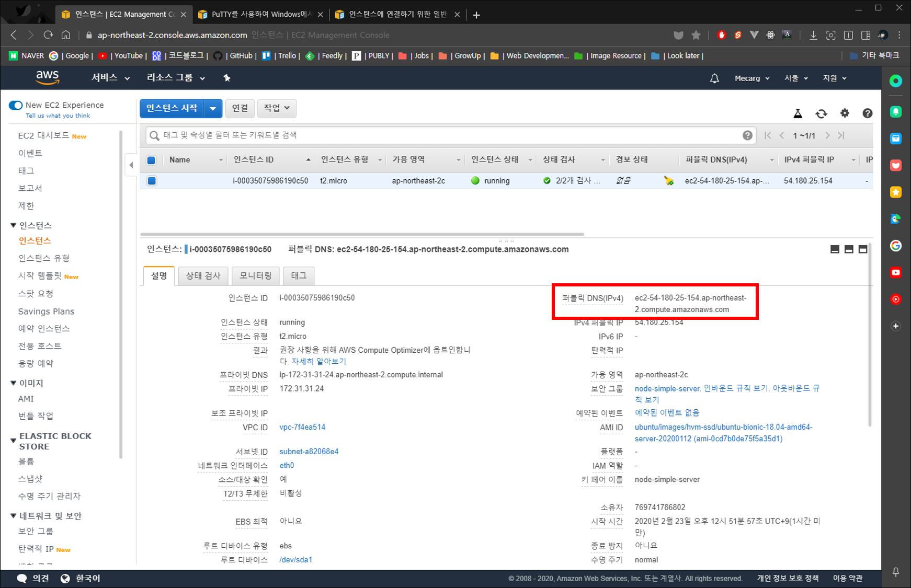Viewport: 911px width, 588px height.
Task: Click the experiments flask icon
Action: coord(798,113)
